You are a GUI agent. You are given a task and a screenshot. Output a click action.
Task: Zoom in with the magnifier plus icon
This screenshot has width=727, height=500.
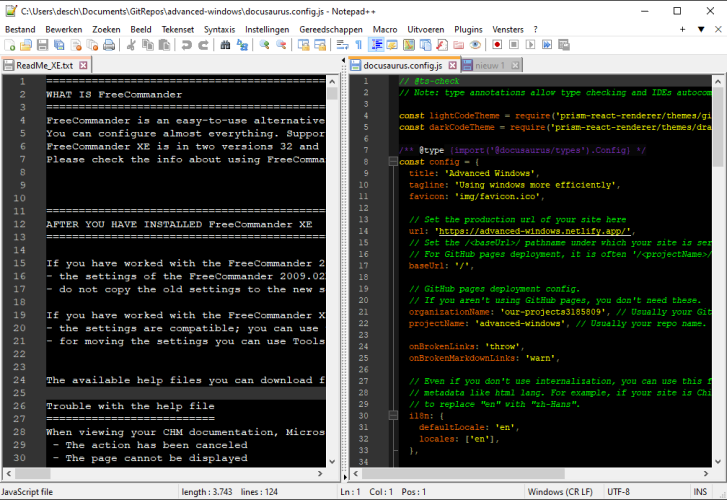pos(264,45)
